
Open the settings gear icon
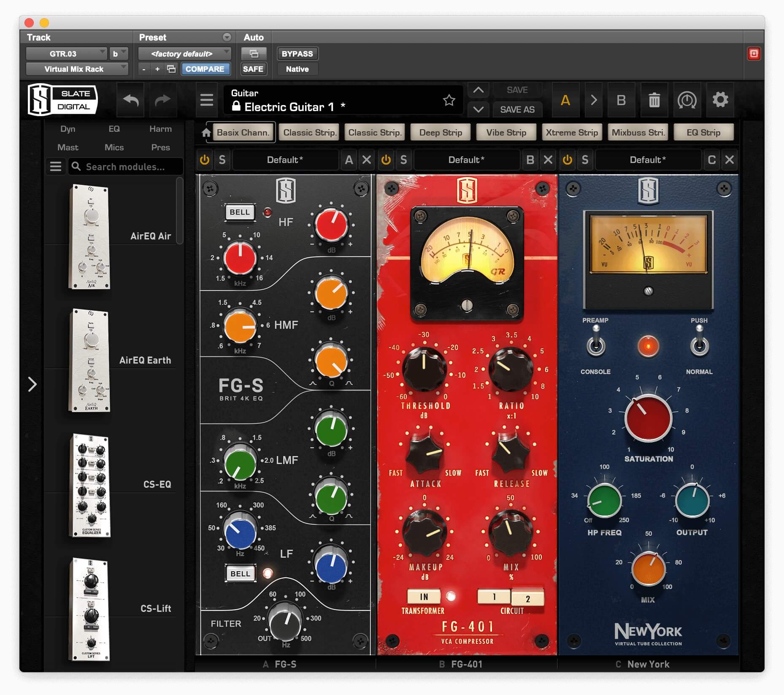click(x=720, y=100)
